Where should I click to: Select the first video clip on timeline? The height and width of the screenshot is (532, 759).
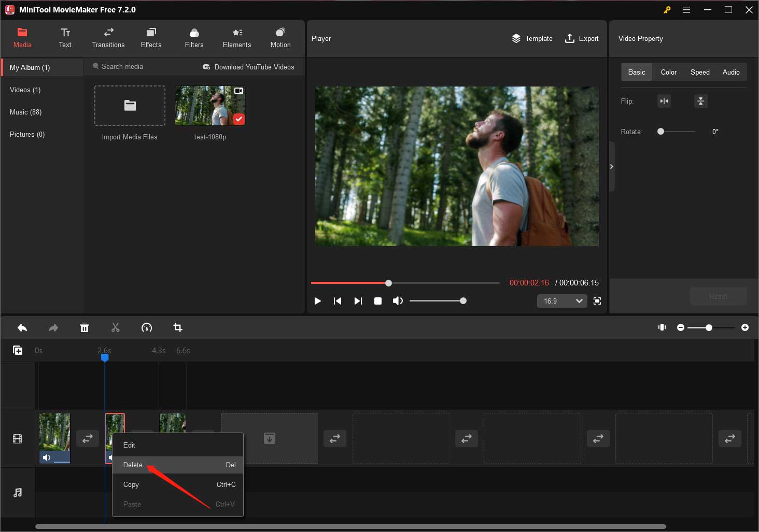point(54,438)
